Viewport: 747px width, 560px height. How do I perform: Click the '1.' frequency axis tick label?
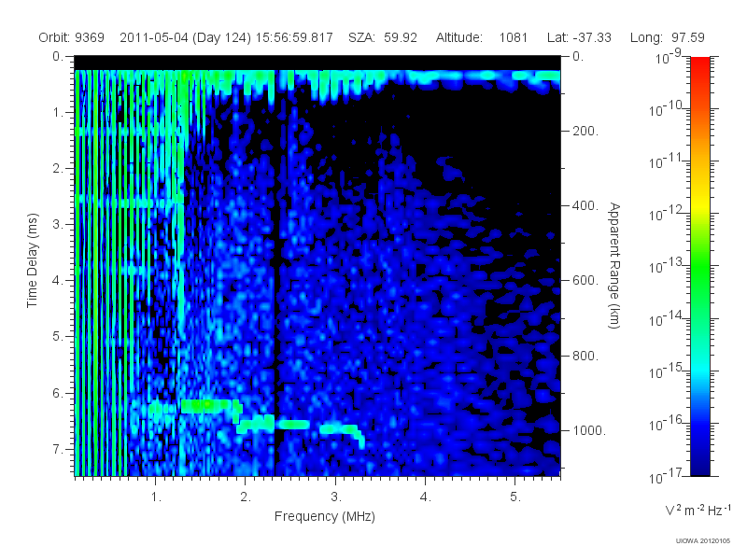pyautogui.click(x=156, y=497)
